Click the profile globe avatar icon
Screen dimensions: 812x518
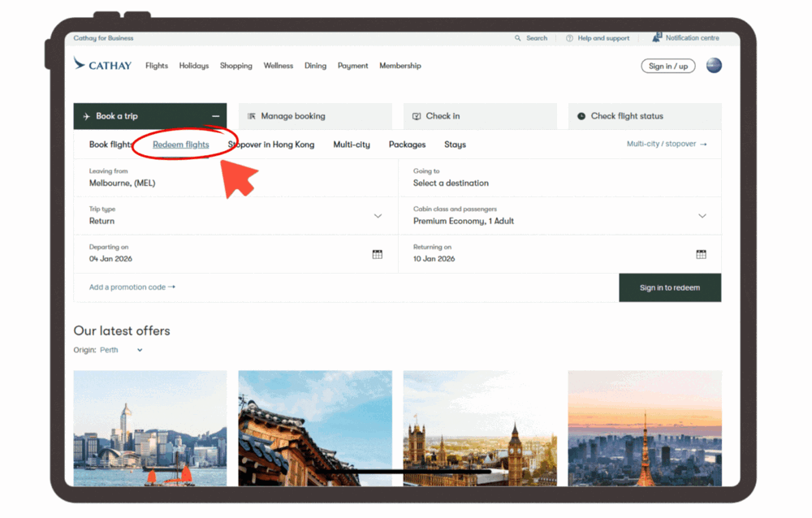pyautogui.click(x=714, y=66)
